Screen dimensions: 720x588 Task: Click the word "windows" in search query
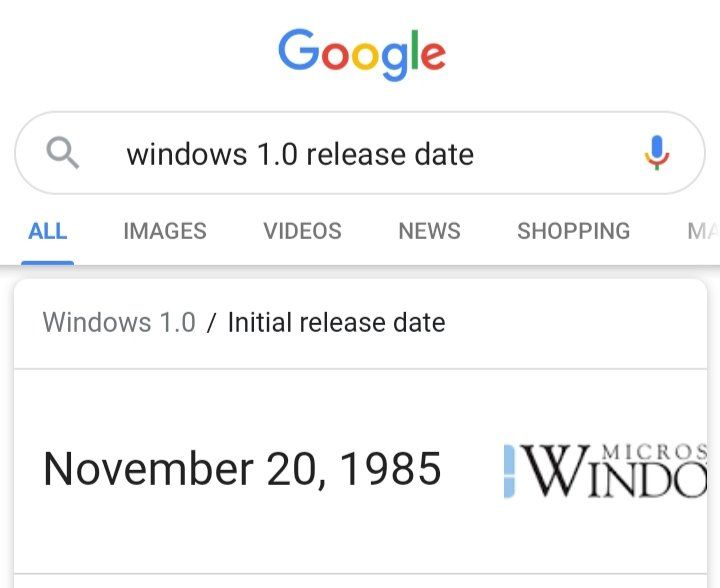186,154
